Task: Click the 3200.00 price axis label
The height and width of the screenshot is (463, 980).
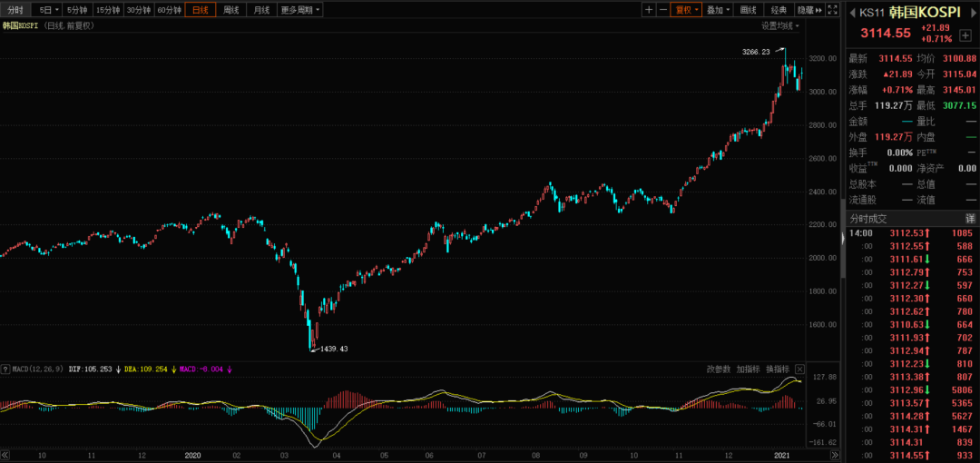Action: pos(822,58)
